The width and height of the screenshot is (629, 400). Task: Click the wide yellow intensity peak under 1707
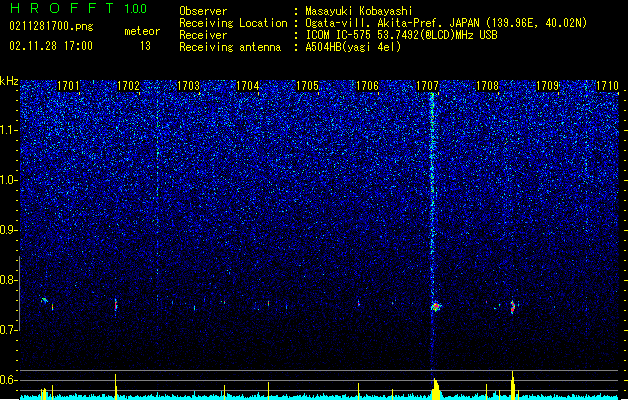(x=436, y=388)
